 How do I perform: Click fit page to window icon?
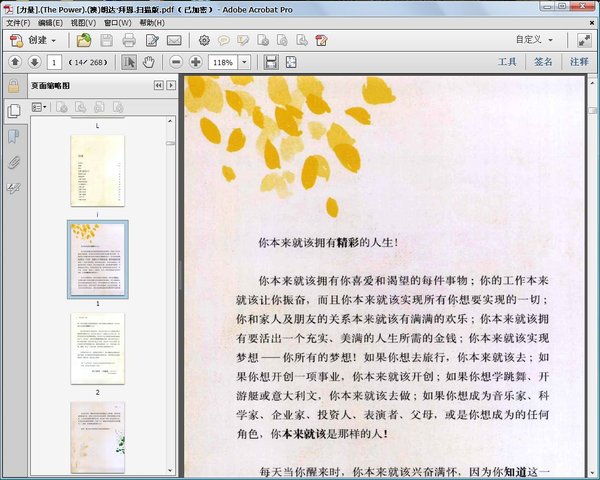(291, 62)
